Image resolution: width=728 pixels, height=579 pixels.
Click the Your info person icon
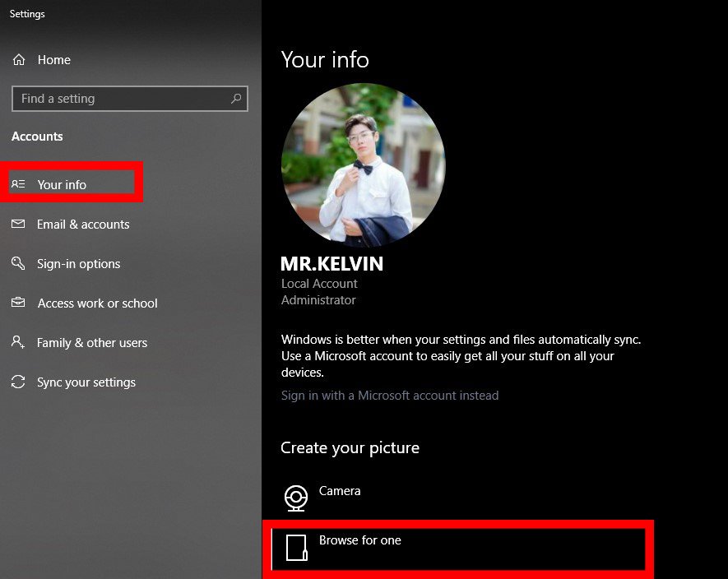click(x=18, y=184)
